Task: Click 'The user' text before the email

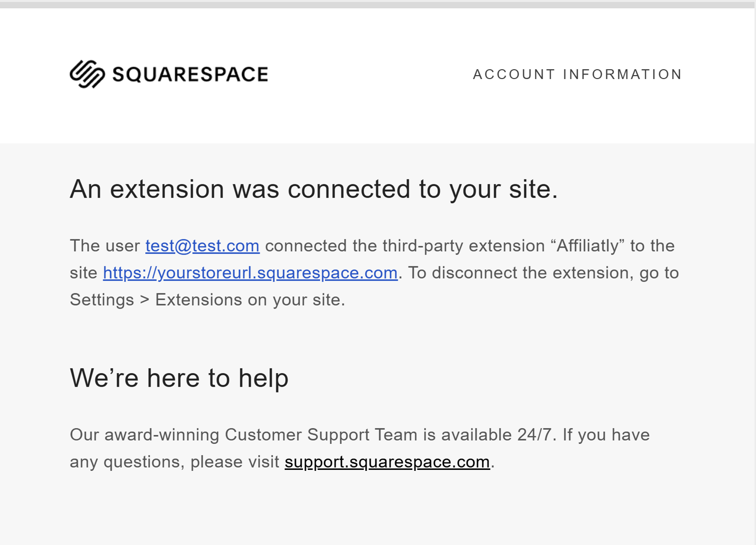Action: [x=105, y=246]
